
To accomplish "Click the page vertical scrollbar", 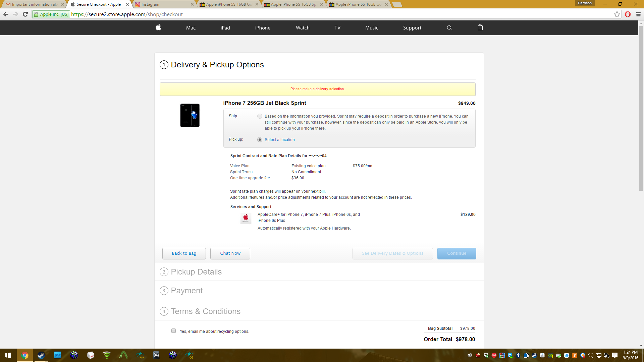I will [641, 107].
